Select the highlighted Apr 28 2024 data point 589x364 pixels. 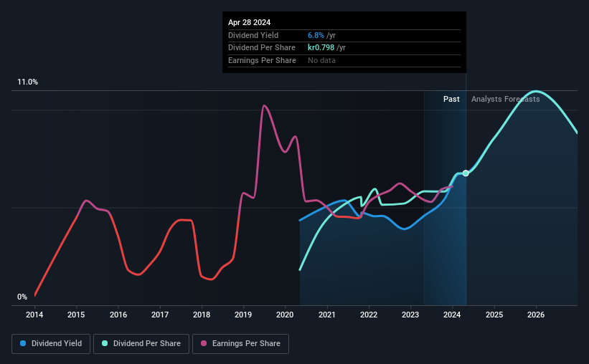[x=466, y=173]
